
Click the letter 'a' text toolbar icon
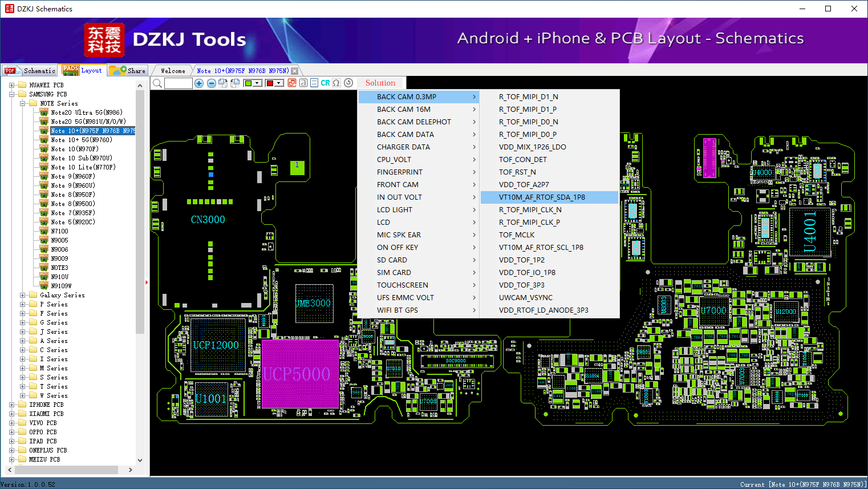pyautogui.click(x=303, y=83)
